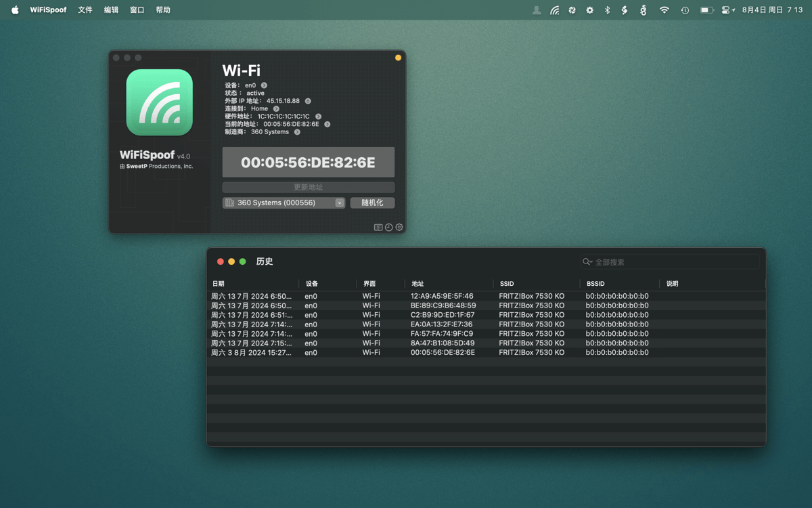The height and width of the screenshot is (508, 812).
Task: Open the 窗口 menu
Action: pyautogui.click(x=137, y=10)
